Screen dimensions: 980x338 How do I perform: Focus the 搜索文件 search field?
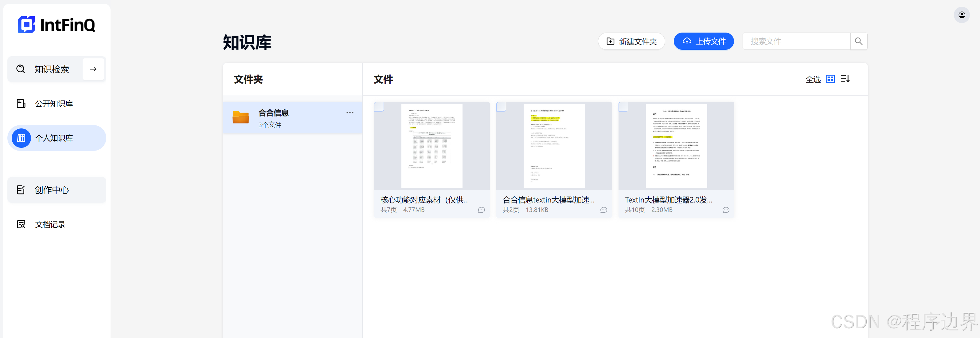pos(796,41)
